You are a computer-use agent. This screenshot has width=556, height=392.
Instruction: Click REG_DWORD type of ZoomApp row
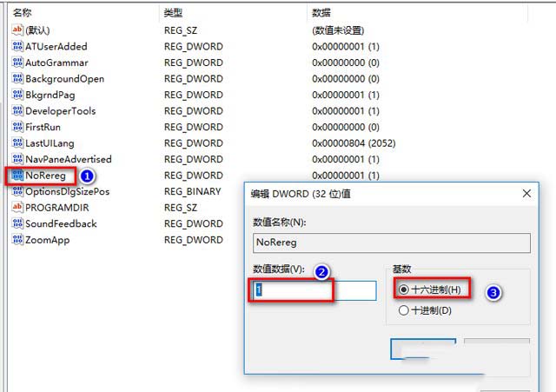tap(194, 240)
